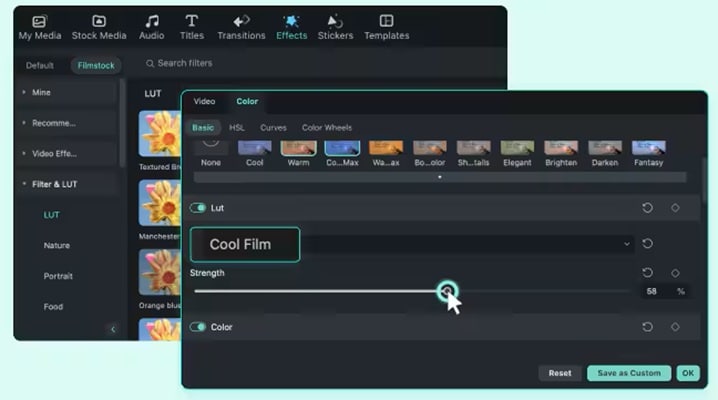Click the Strength percentage value field

tap(652, 292)
